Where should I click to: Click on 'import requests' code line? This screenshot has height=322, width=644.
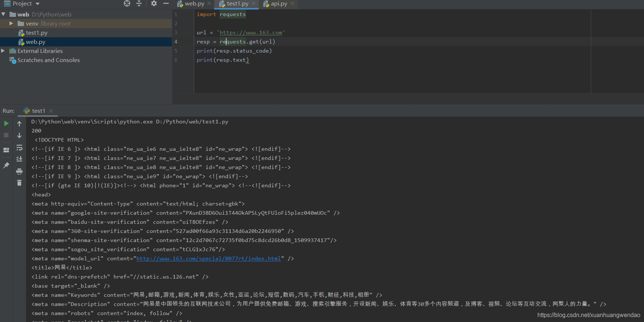pyautogui.click(x=221, y=14)
